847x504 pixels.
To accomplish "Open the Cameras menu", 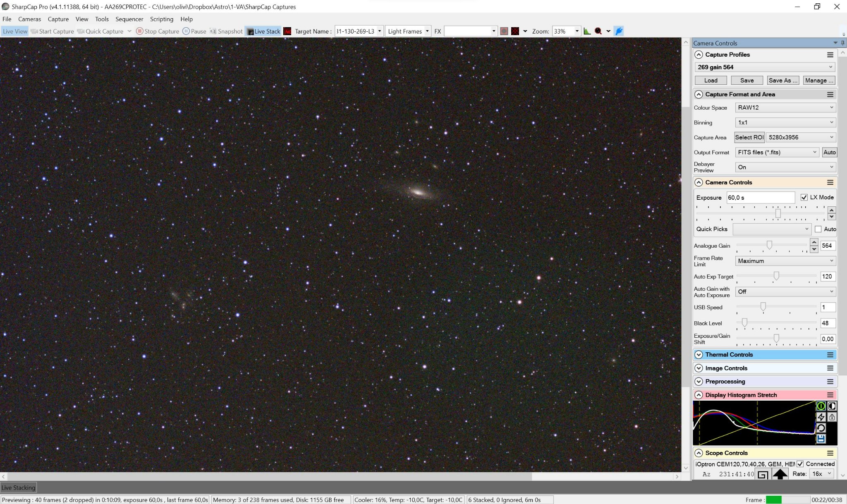I will point(29,19).
